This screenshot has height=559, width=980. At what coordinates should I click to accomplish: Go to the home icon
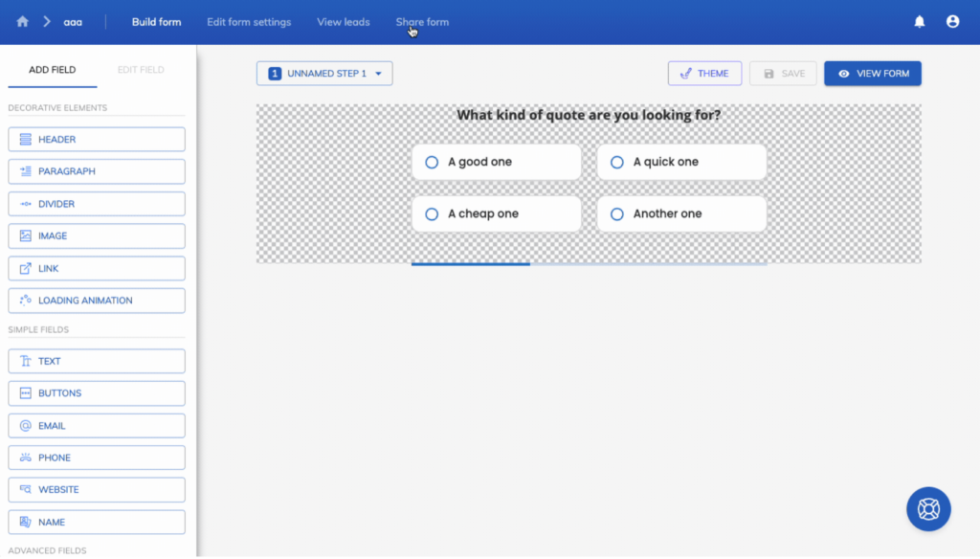click(x=23, y=22)
